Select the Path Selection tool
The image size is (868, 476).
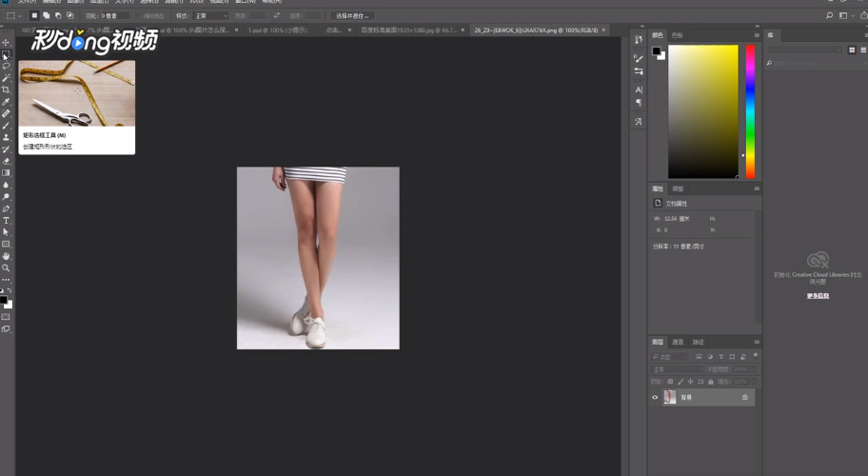click(6, 232)
